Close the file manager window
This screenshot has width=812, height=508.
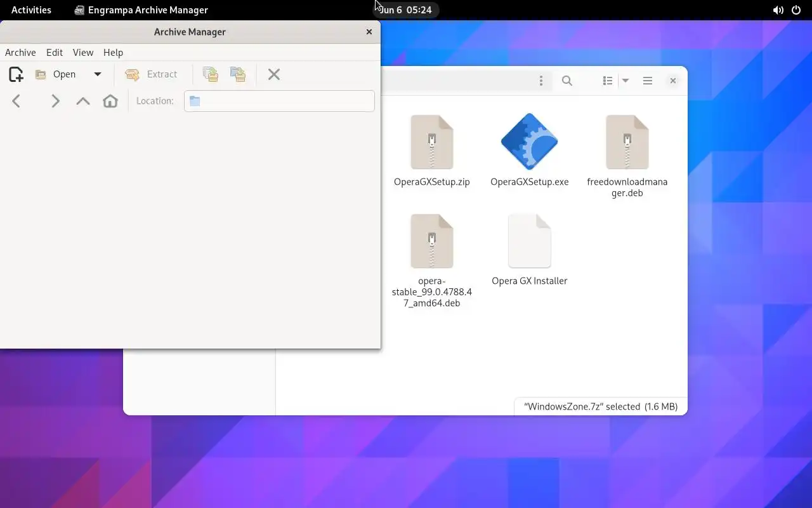pyautogui.click(x=673, y=81)
